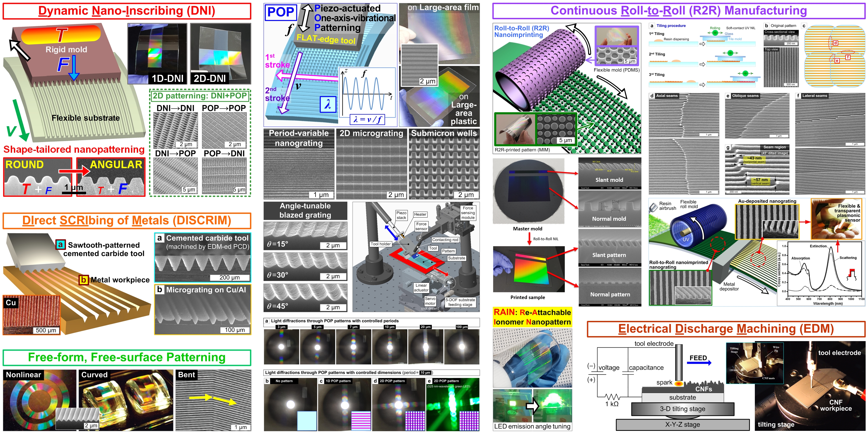
Task: Click the Extinction vs Wavelength plot
Action: point(821,273)
